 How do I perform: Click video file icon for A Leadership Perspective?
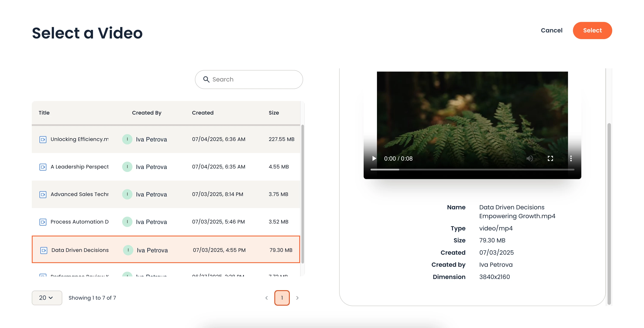43,167
